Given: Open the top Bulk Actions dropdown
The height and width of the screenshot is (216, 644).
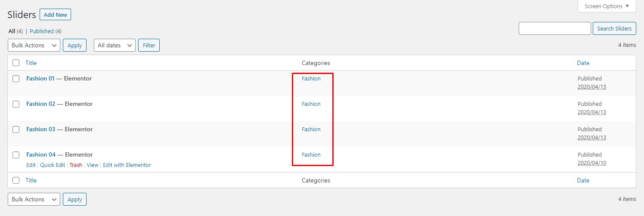Looking at the screenshot, I should tap(34, 45).
